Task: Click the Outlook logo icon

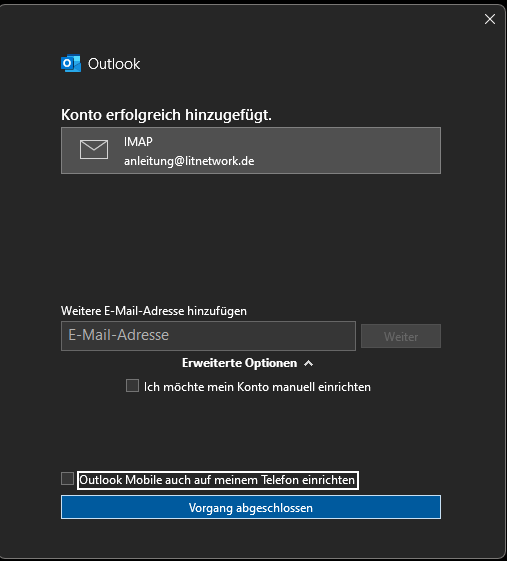Action: [x=71, y=64]
